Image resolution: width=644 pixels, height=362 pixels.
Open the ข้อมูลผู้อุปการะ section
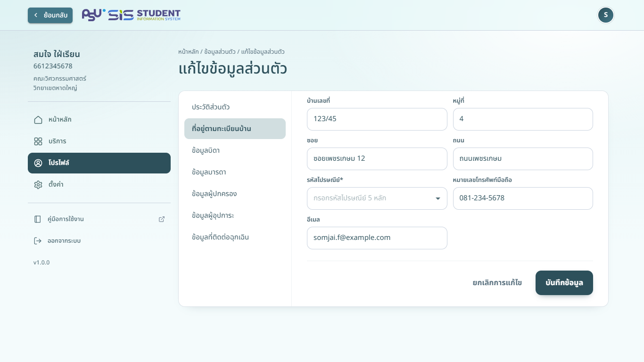coord(235,215)
